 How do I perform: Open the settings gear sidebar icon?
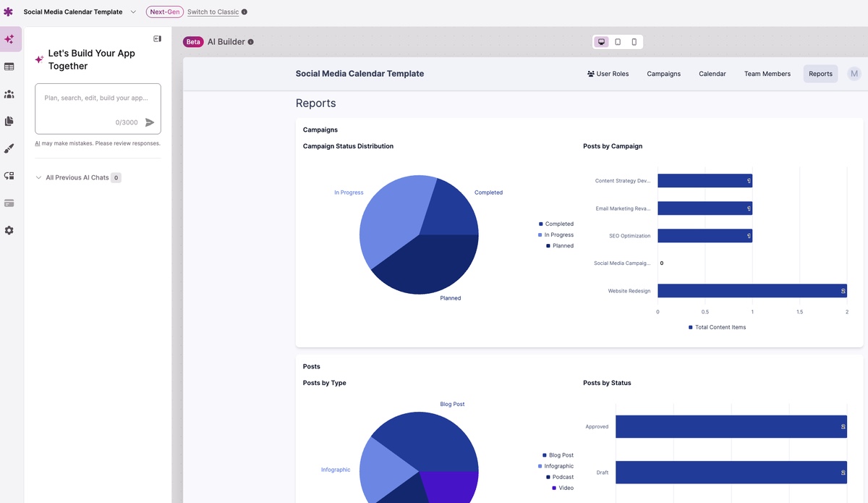[x=9, y=230]
